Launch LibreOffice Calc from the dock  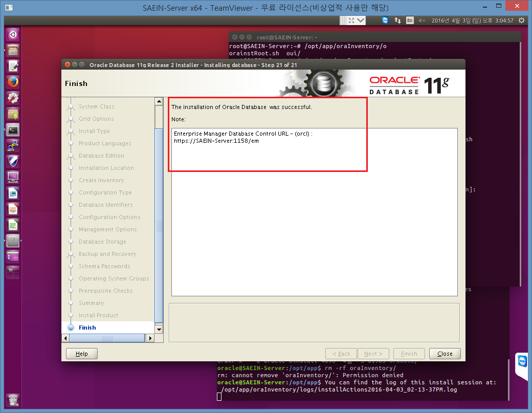click(x=13, y=225)
